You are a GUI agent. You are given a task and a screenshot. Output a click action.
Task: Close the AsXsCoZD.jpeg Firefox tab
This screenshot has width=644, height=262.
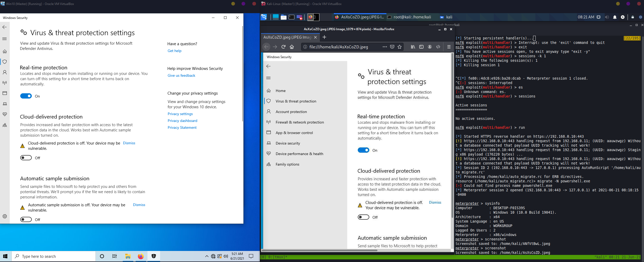pos(315,37)
